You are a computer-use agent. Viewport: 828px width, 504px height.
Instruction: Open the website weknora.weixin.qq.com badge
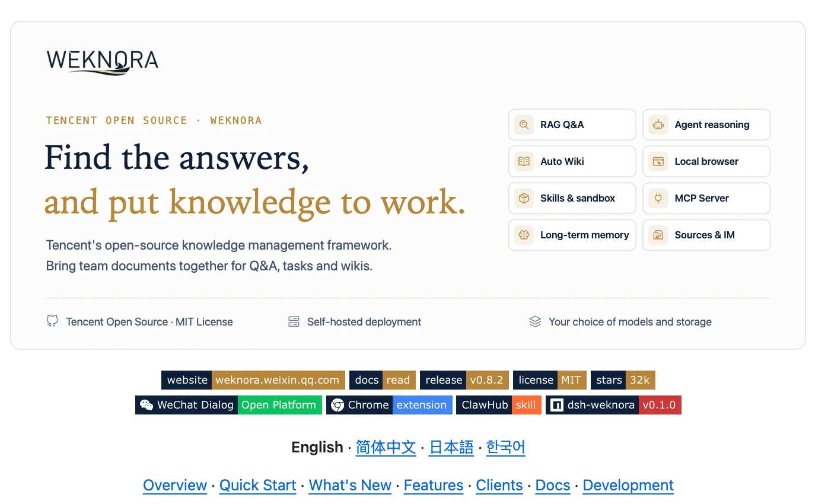[x=253, y=380]
